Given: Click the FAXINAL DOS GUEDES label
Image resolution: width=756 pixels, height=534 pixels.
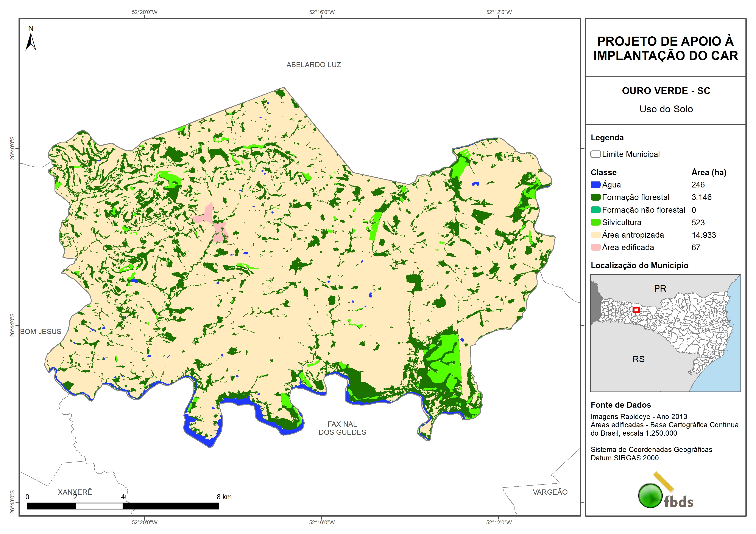Looking at the screenshot, I should 342,428.
